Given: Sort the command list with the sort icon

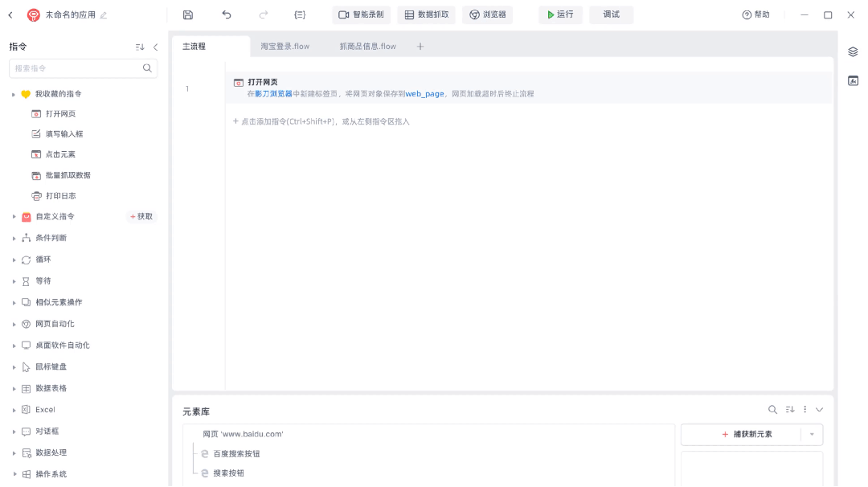Looking at the screenshot, I should pos(140,47).
